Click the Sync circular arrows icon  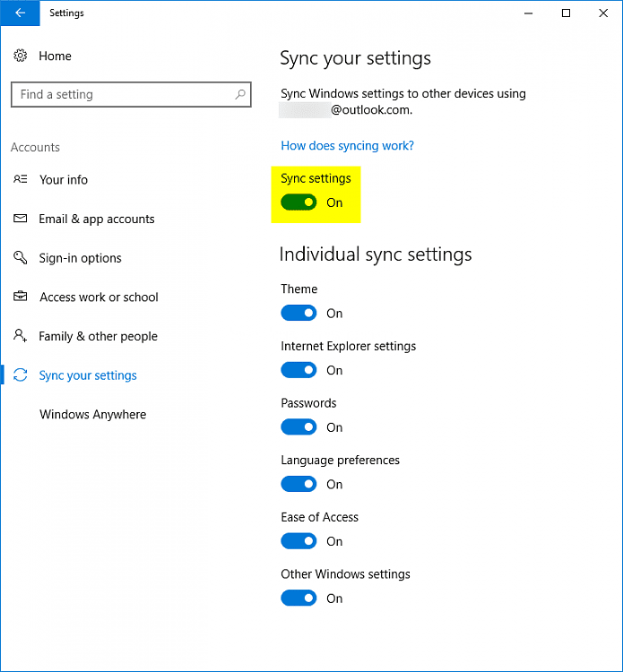[20, 375]
